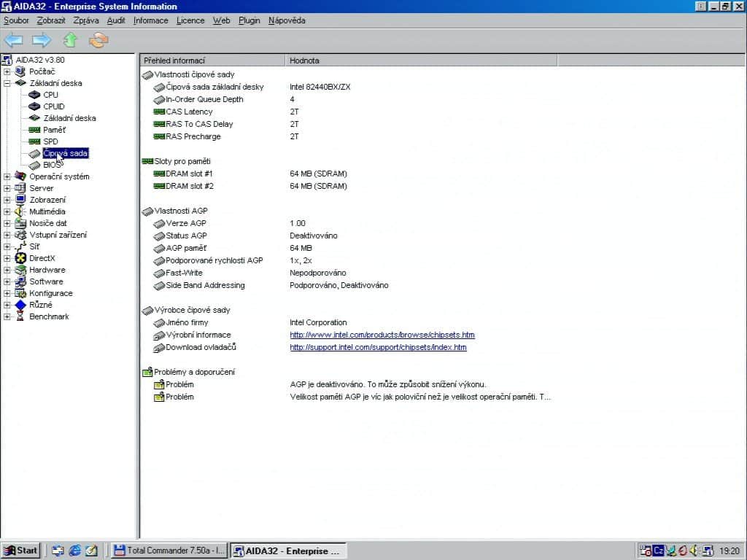
Task: Click the blue Různé diamond icon
Action: 20,305
